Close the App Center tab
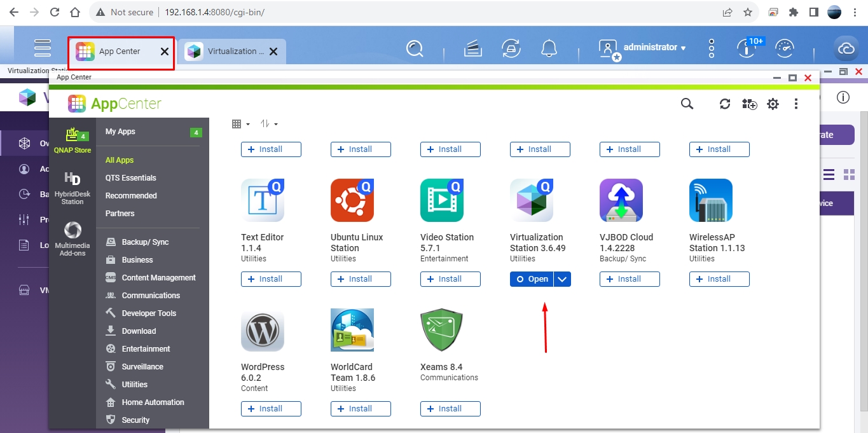 click(x=165, y=52)
